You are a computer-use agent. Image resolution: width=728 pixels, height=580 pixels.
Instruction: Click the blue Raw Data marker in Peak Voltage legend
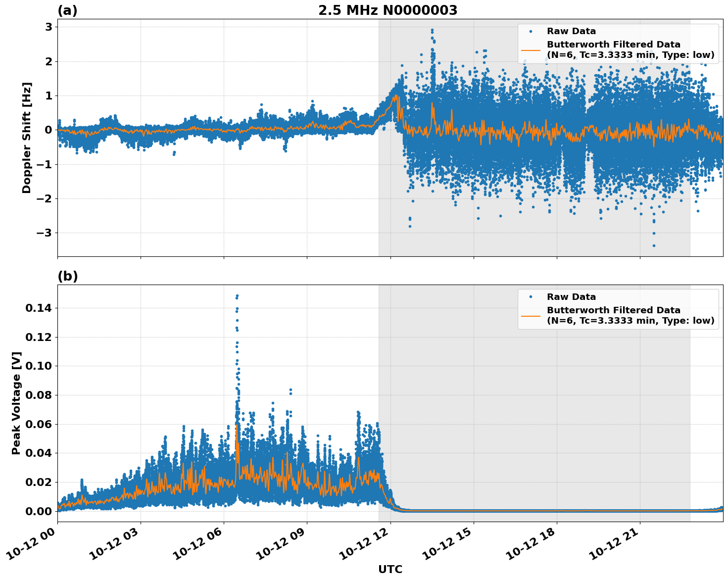pos(531,297)
